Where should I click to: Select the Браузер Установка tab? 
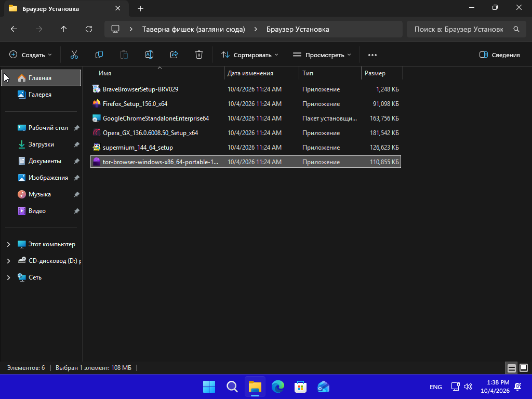(x=66, y=8)
